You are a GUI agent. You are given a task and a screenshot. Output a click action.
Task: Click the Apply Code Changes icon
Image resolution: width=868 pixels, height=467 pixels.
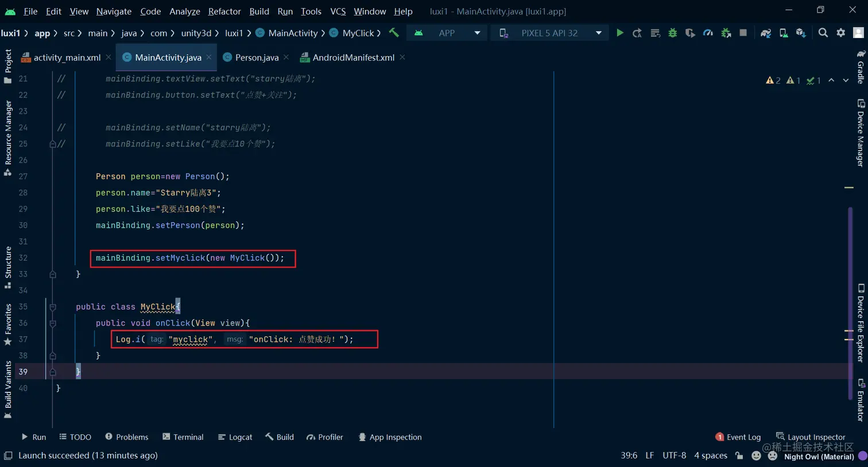[655, 33]
